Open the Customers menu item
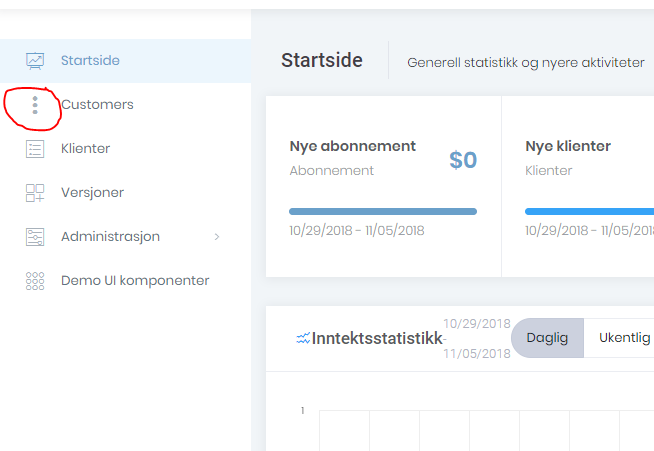 (x=97, y=104)
